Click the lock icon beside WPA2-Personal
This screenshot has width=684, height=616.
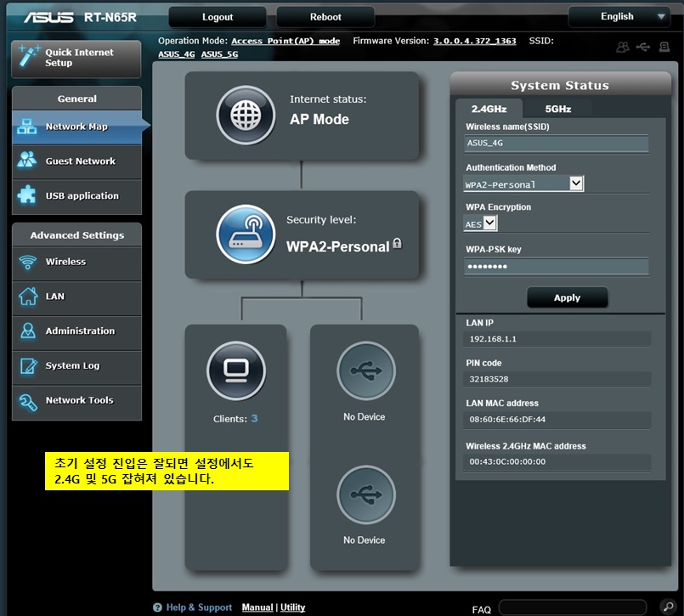coord(397,244)
